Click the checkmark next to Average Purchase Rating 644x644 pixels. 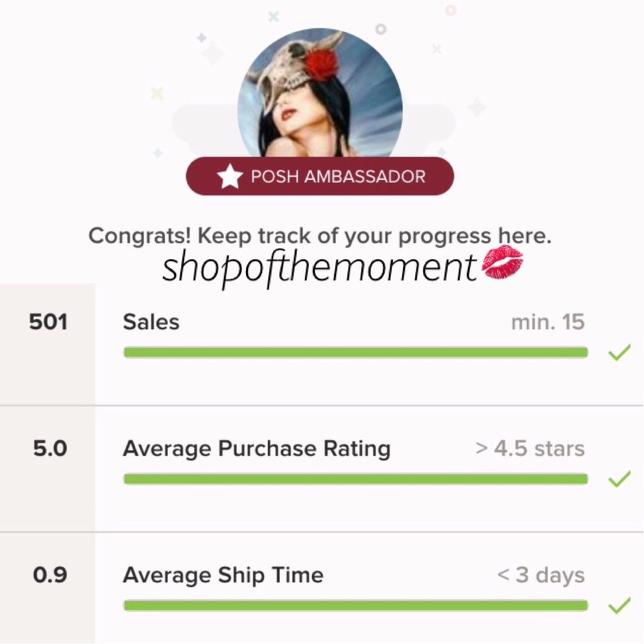(620, 478)
